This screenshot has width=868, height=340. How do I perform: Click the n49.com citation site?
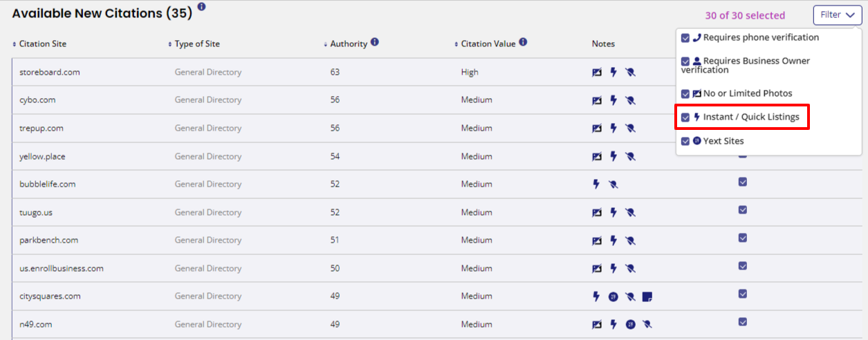tap(35, 324)
